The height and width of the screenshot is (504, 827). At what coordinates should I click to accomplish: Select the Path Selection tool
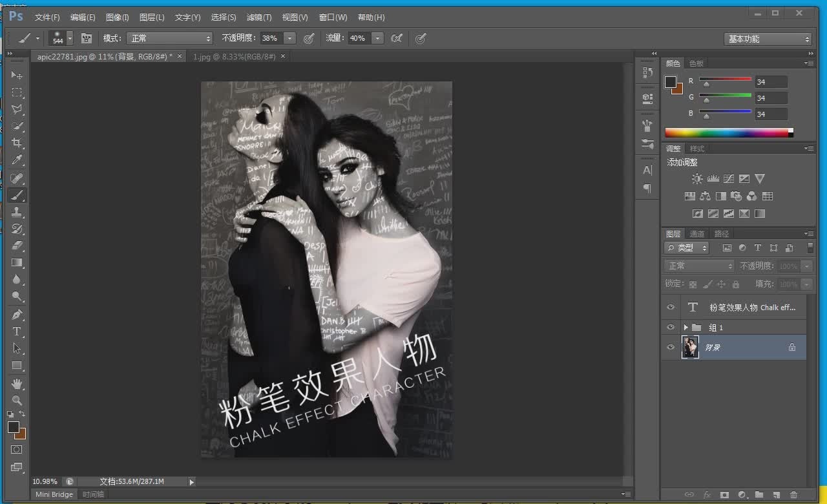click(17, 348)
